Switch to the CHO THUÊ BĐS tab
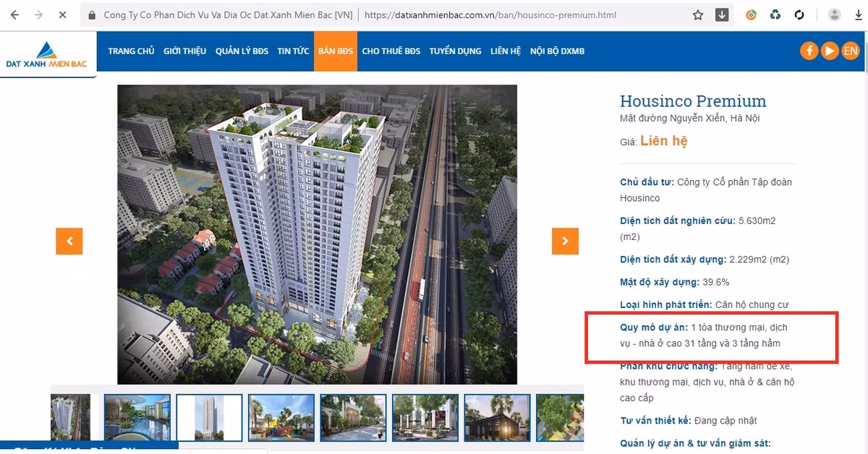The image size is (868, 454). pos(391,51)
